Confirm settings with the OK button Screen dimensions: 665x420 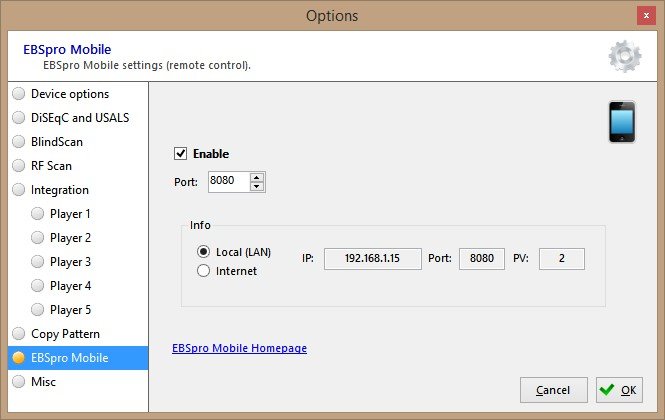[619, 390]
